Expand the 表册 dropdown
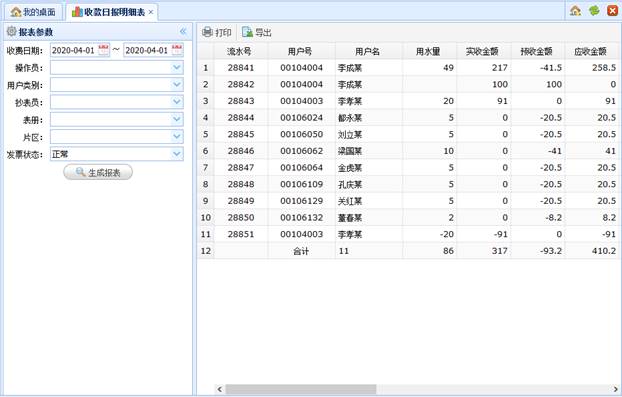Viewport: 622px width, 397px height. point(177,119)
